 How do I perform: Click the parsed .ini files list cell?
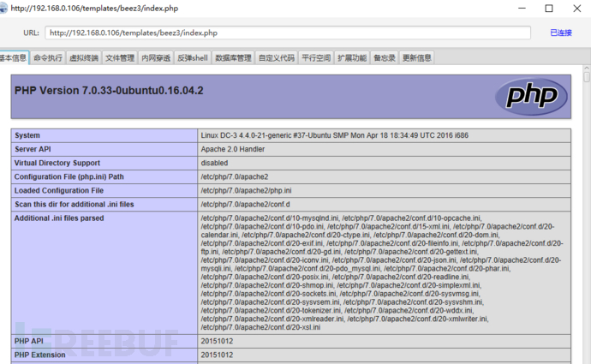tap(384, 273)
